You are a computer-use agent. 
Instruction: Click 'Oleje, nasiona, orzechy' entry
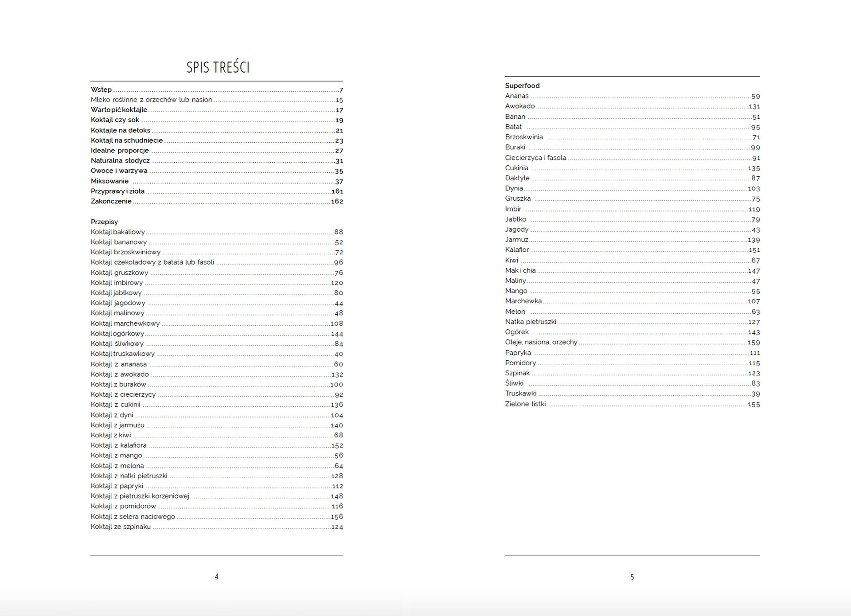[x=541, y=343]
